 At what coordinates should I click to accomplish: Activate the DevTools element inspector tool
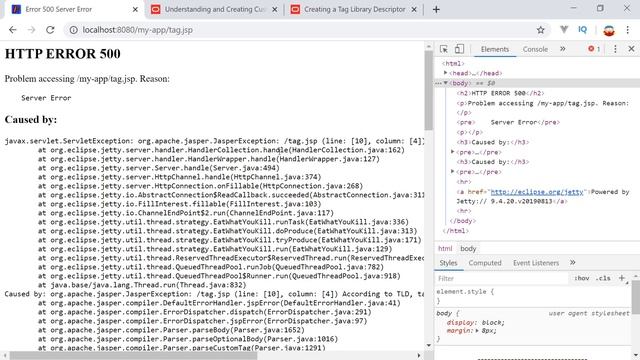point(444,49)
